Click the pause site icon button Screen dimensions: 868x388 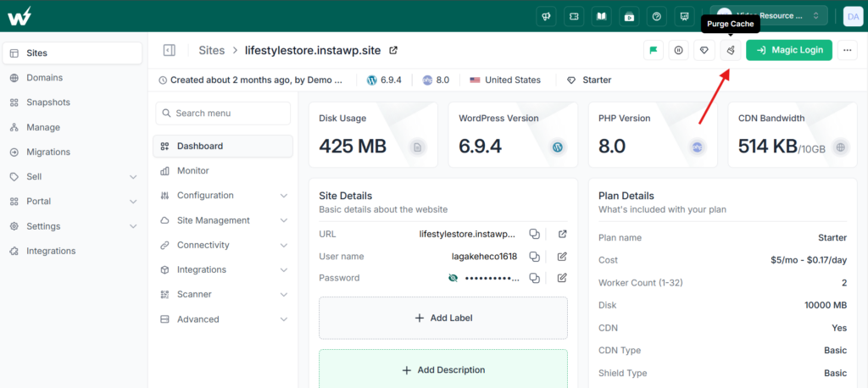point(679,50)
